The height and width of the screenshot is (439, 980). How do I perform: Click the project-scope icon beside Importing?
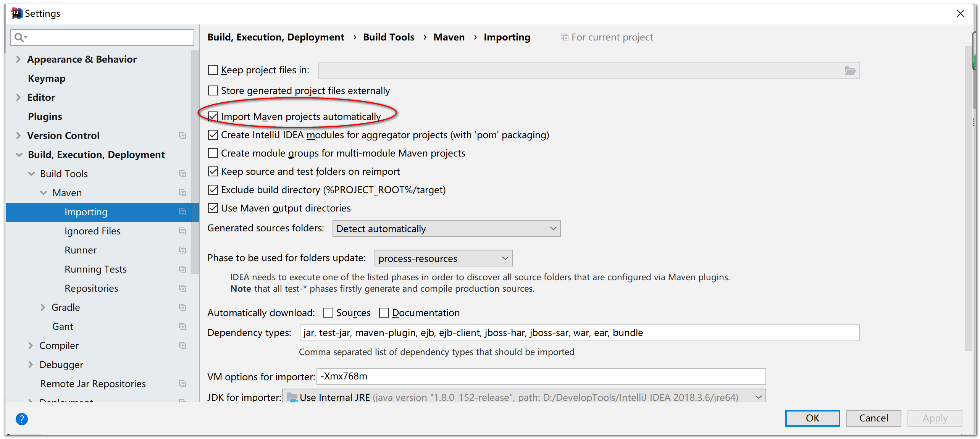pos(182,212)
